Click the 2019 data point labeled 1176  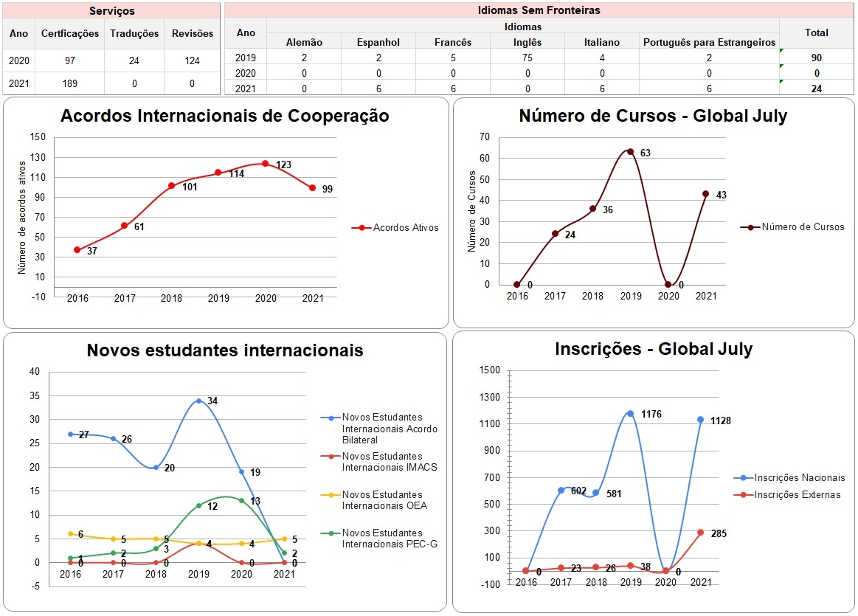pos(630,414)
